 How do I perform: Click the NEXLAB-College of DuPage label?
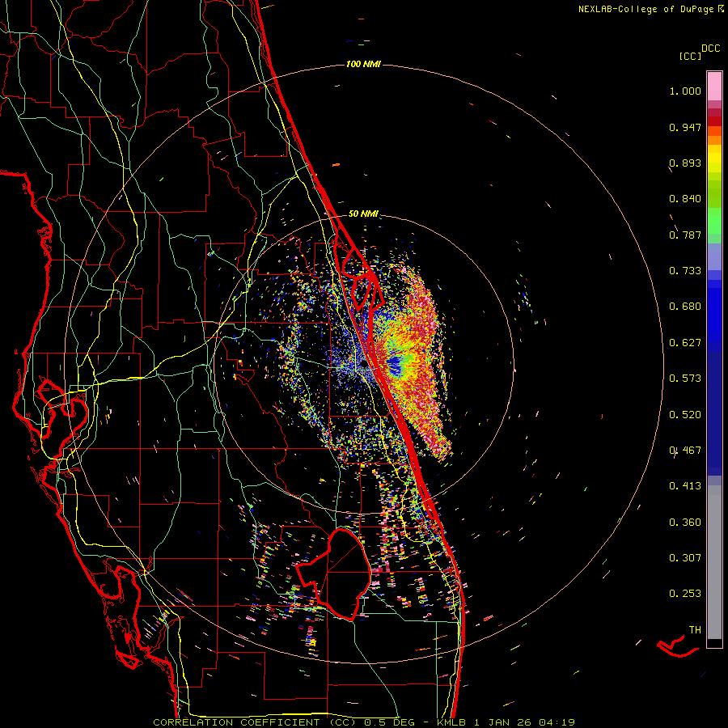[645, 9]
